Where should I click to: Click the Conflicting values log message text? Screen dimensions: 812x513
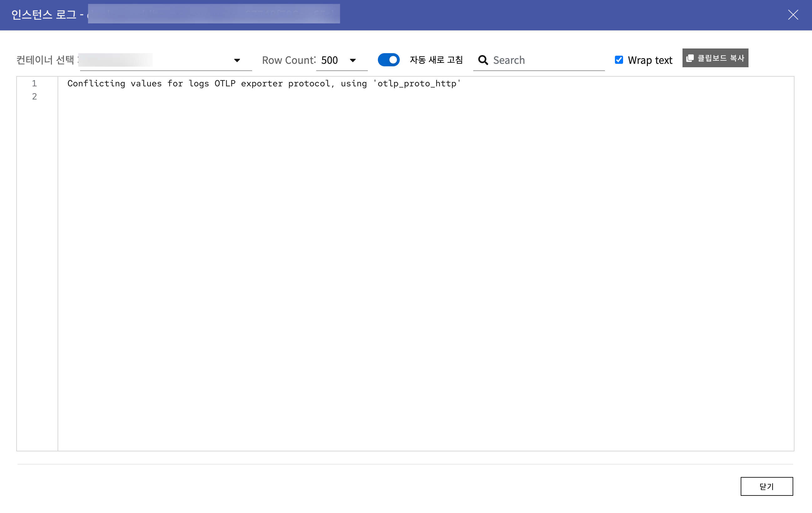264,84
